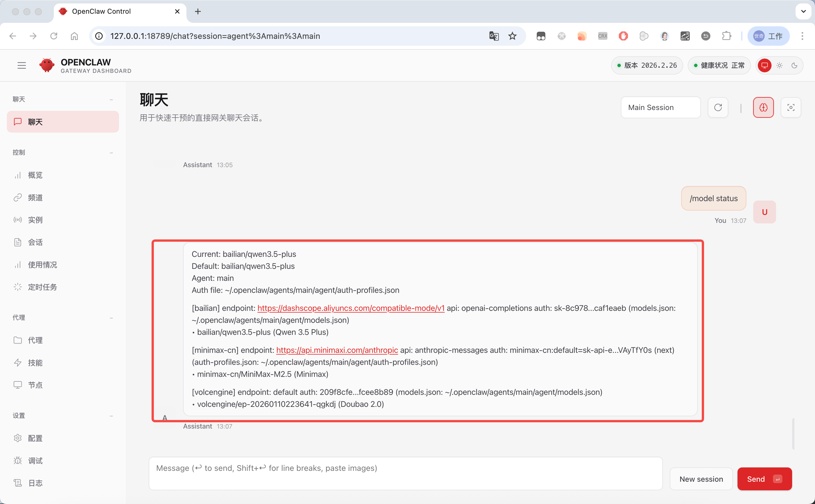
Task: Select the 实例 instances section
Action: click(35, 220)
